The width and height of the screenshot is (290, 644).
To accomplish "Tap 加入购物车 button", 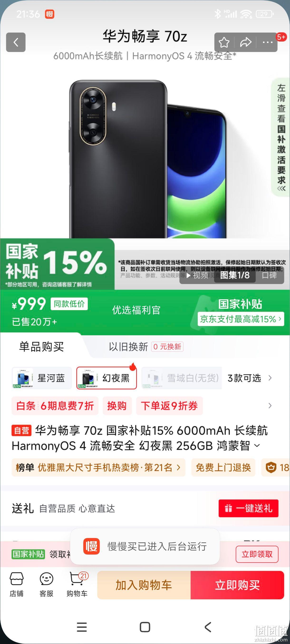I will click(x=144, y=585).
